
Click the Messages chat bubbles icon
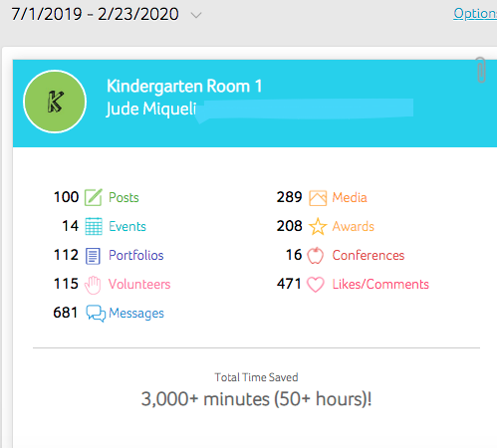click(x=96, y=314)
